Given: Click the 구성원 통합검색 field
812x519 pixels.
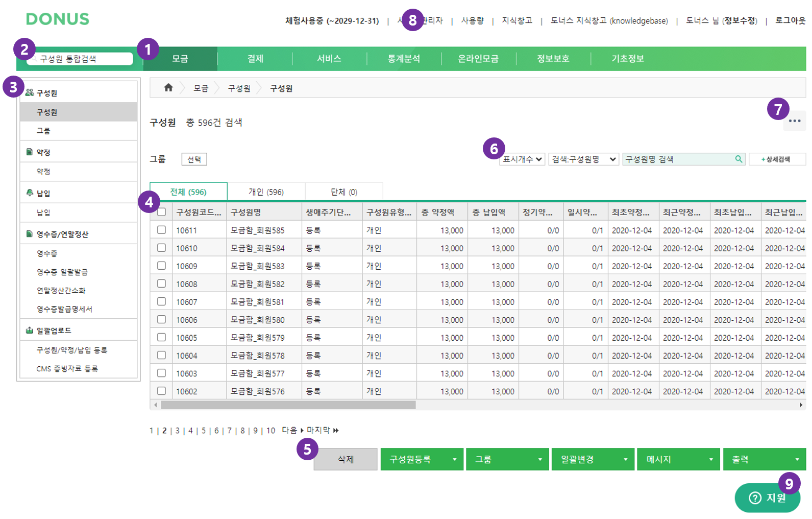Looking at the screenshot, I should (x=80, y=59).
